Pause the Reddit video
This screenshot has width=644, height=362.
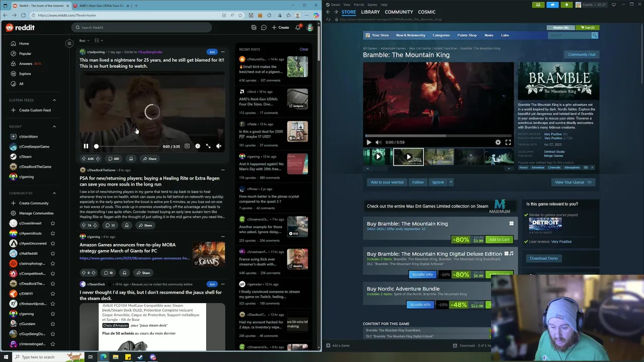click(86, 146)
